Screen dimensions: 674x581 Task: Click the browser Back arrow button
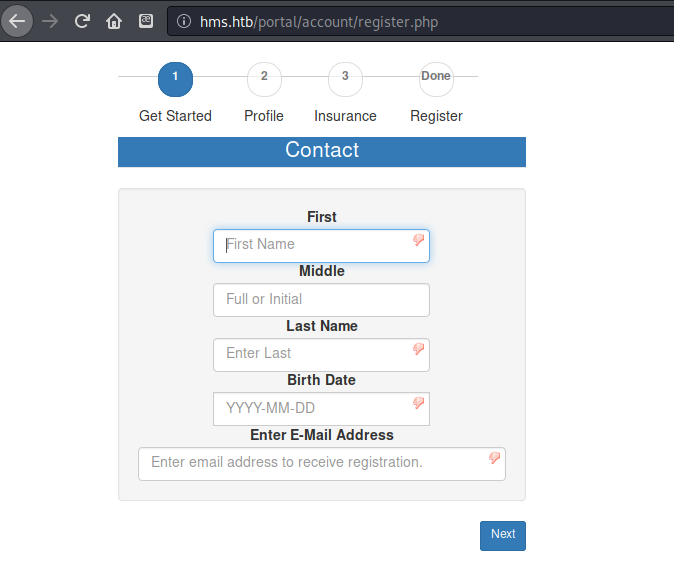[x=17, y=21]
